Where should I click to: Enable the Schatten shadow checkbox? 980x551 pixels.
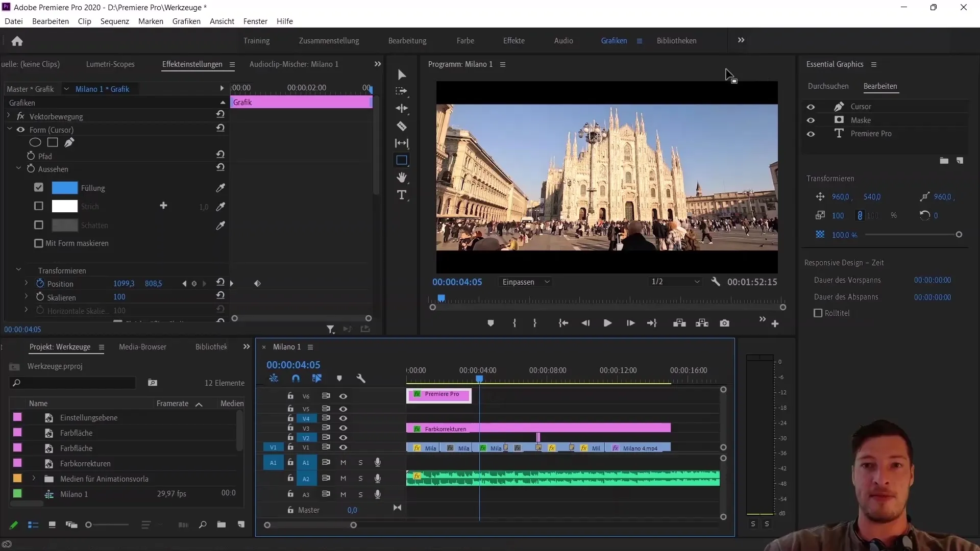[39, 225]
